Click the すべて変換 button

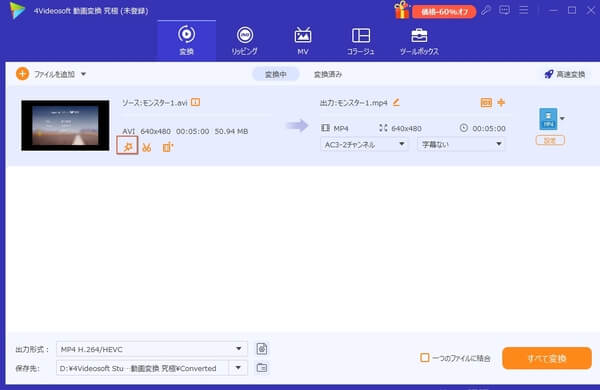click(547, 358)
